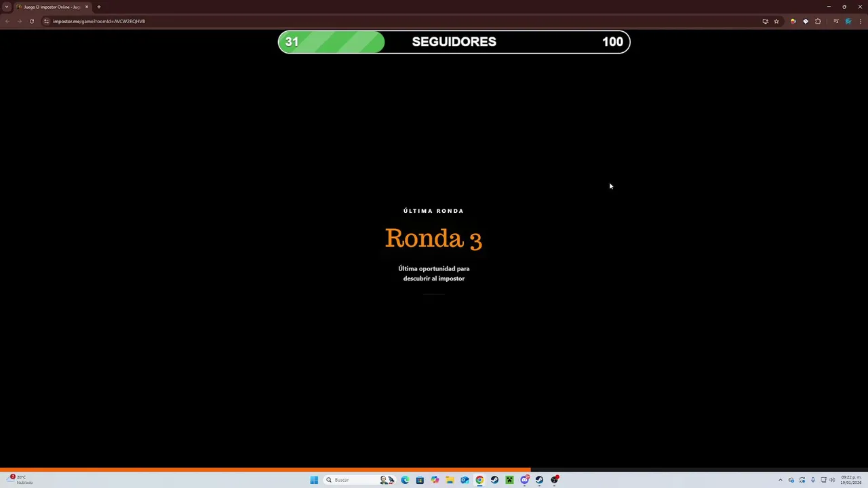The height and width of the screenshot is (488, 868).
Task: Click the microphone tray icon
Action: (812, 480)
